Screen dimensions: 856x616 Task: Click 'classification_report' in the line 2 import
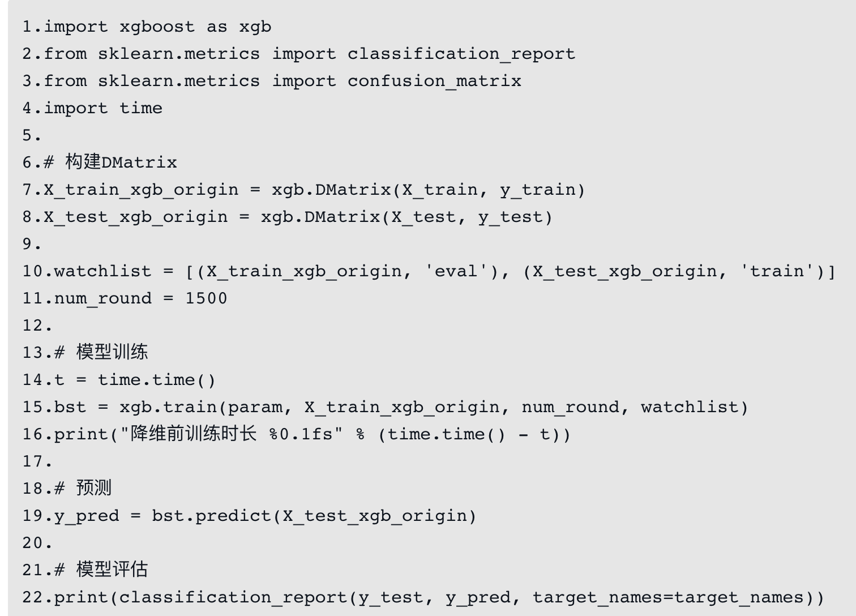[x=461, y=54]
